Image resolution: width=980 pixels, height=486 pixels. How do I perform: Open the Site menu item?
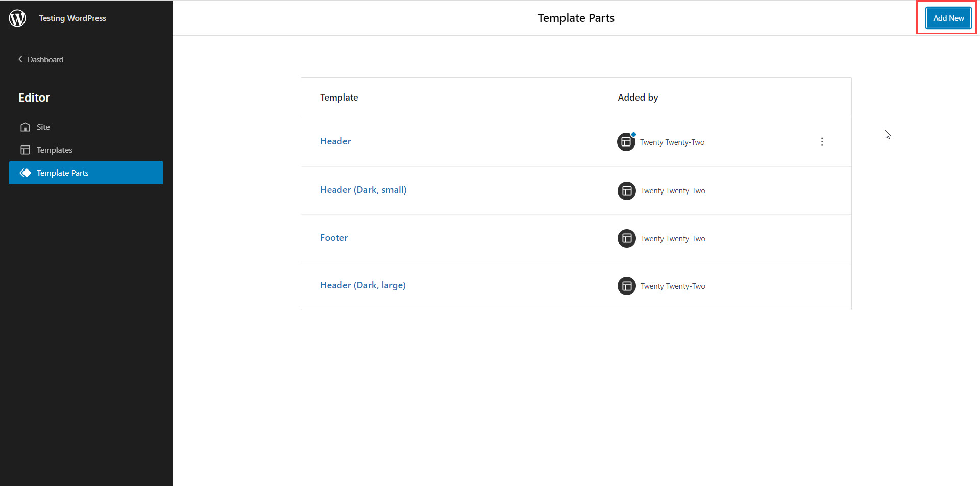click(43, 127)
